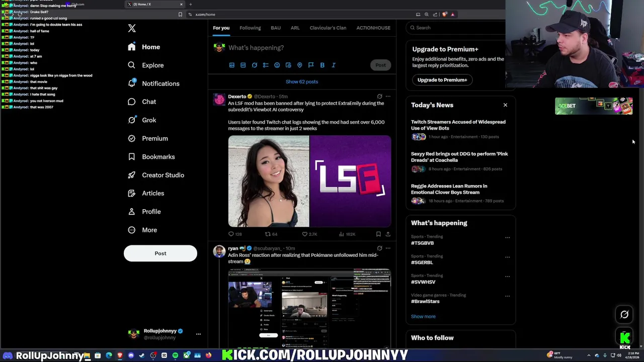Image resolution: width=644 pixels, height=362 pixels.
Task: Open Bookmarks in the sidebar
Action: coord(151,157)
